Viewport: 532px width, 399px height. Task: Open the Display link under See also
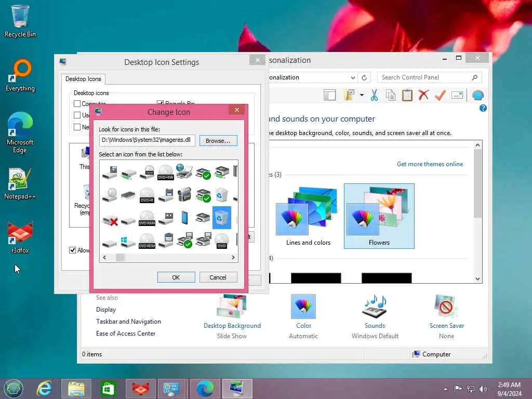click(x=106, y=310)
